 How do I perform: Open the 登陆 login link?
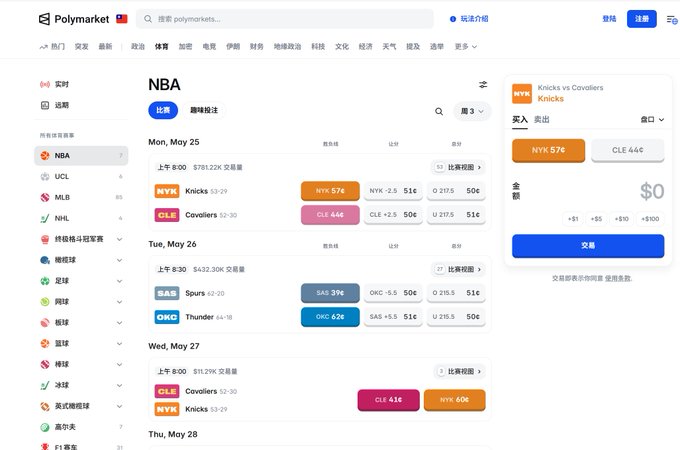609,19
